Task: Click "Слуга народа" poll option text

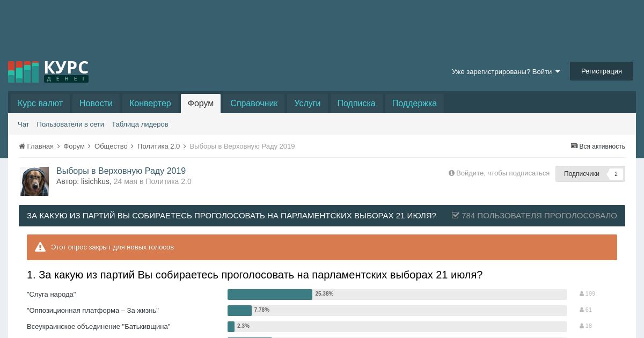Action: click(x=52, y=295)
